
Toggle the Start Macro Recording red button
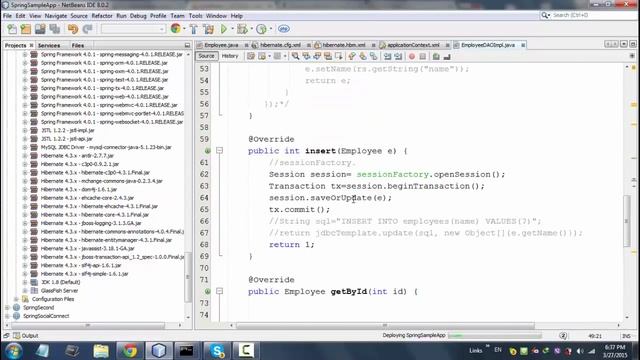click(412, 56)
